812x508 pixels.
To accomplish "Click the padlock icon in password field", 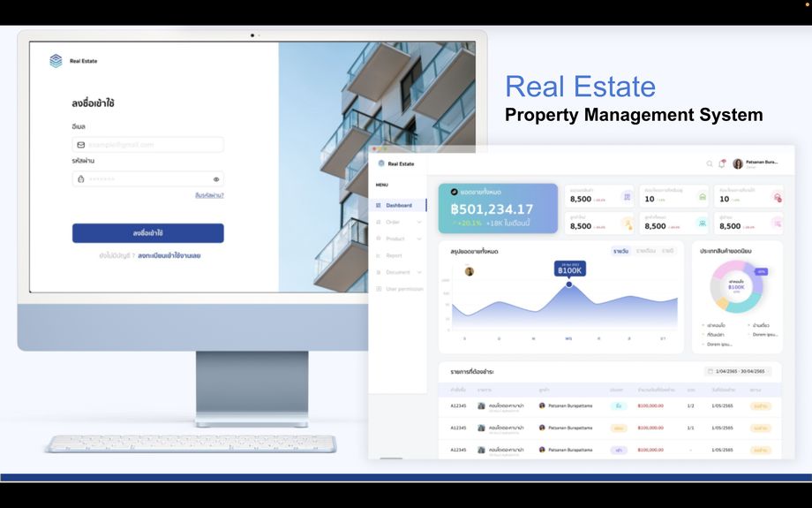I will [x=81, y=178].
